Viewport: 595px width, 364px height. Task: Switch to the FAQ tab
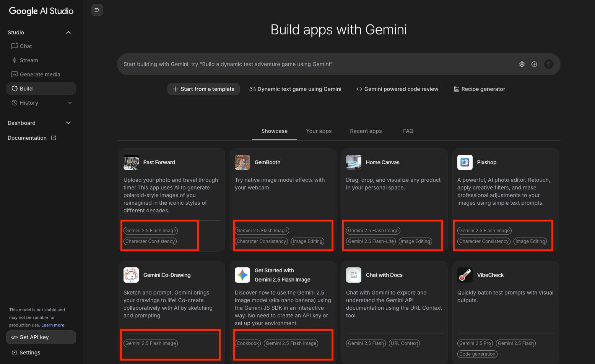(x=408, y=131)
